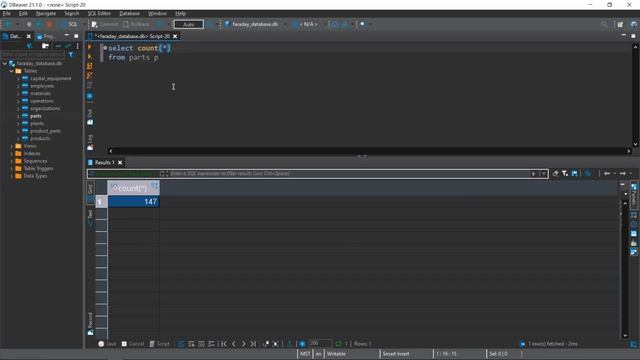The image size is (640, 360).
Task: Expand the Indexes folder
Action: (11, 153)
